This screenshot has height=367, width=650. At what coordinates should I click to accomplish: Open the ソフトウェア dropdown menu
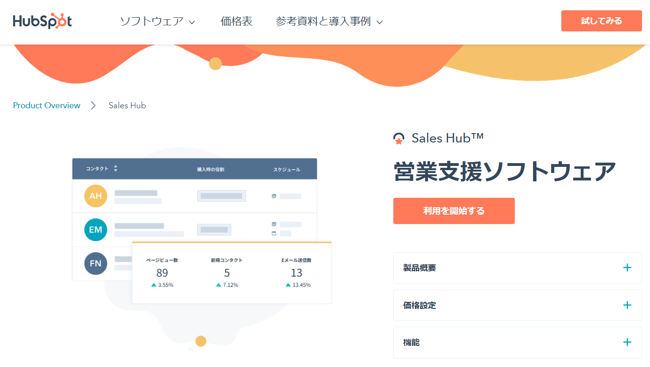(157, 21)
